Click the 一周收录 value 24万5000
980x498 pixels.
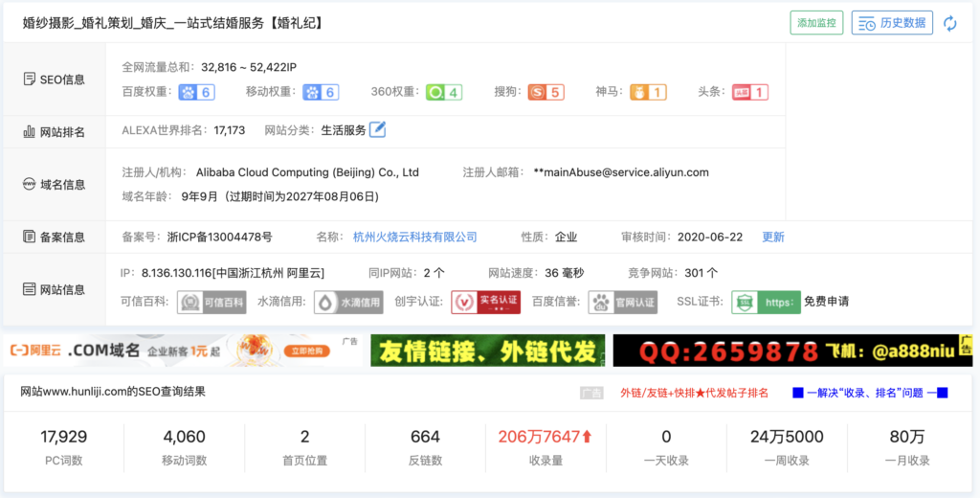[x=787, y=437]
